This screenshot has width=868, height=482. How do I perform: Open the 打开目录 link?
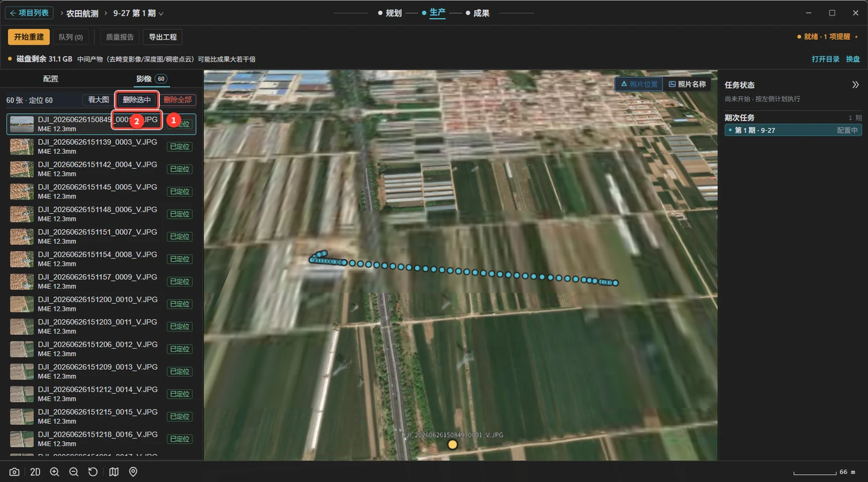click(x=826, y=59)
